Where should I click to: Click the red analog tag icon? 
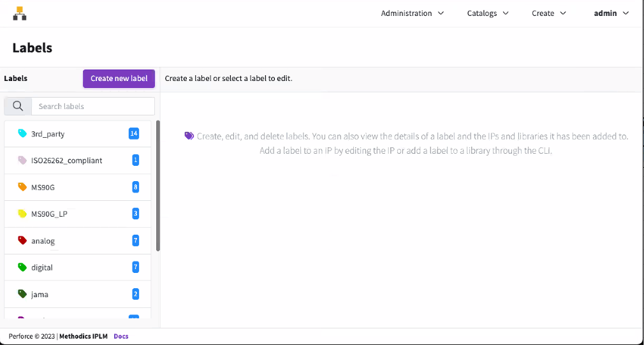[22, 241]
